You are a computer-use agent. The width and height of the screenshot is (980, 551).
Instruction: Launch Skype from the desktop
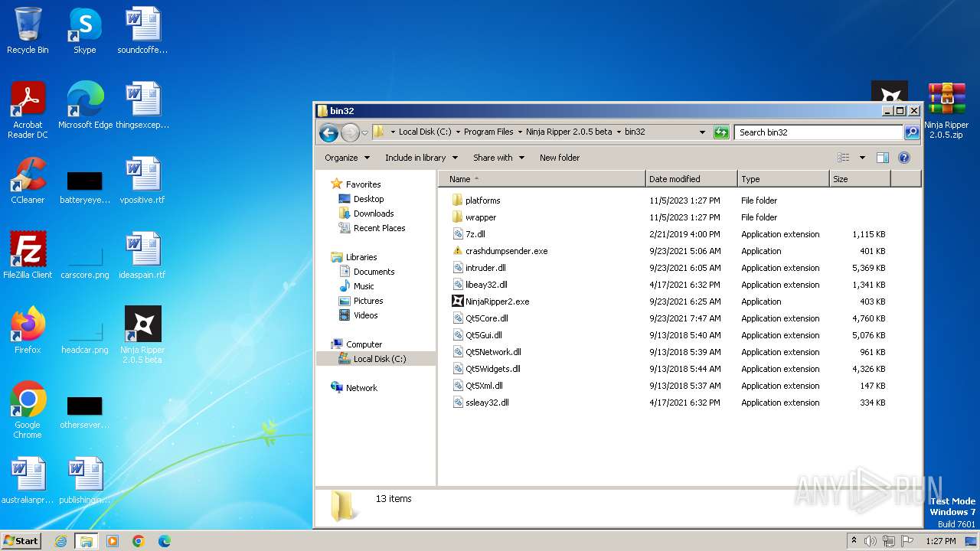(x=84, y=31)
